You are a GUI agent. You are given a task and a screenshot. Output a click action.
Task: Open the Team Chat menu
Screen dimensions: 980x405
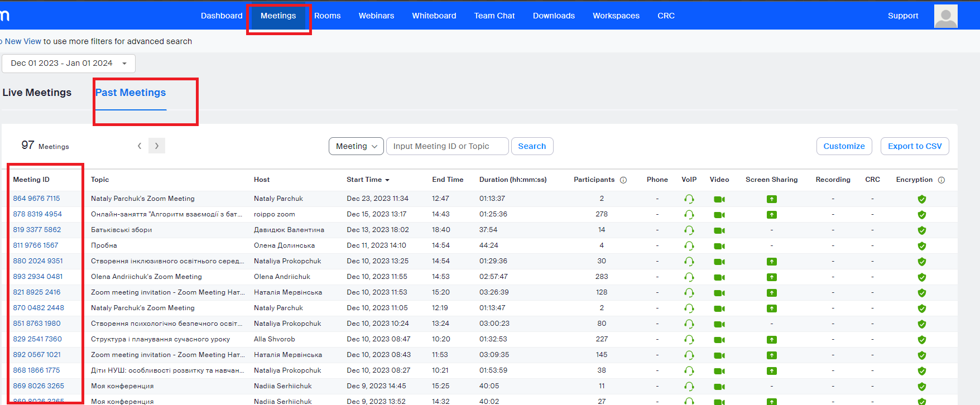[x=494, y=16]
